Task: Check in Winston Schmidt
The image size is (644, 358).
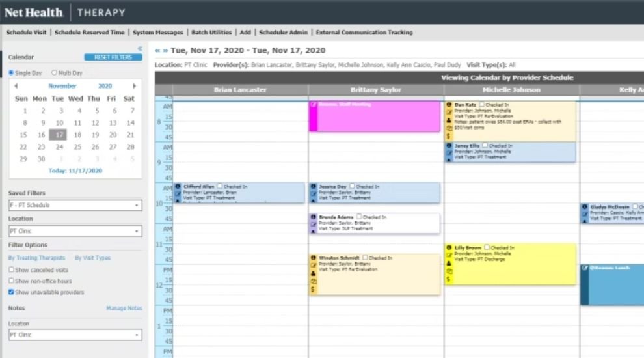Action: tap(365, 258)
